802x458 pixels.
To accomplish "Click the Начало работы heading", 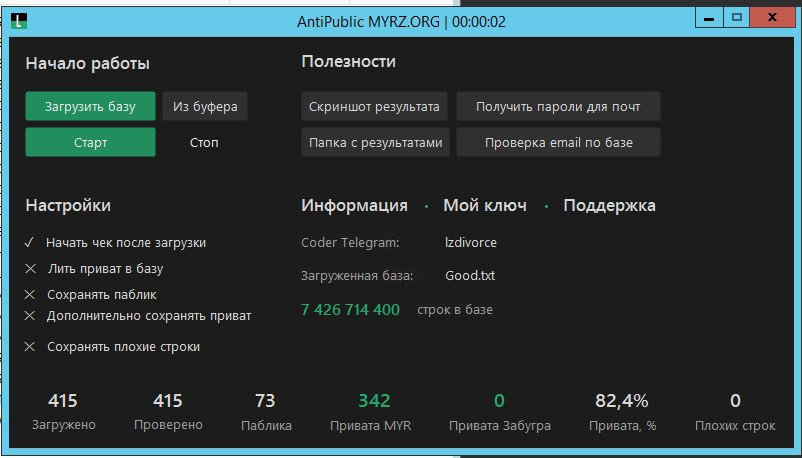I will coord(87,63).
